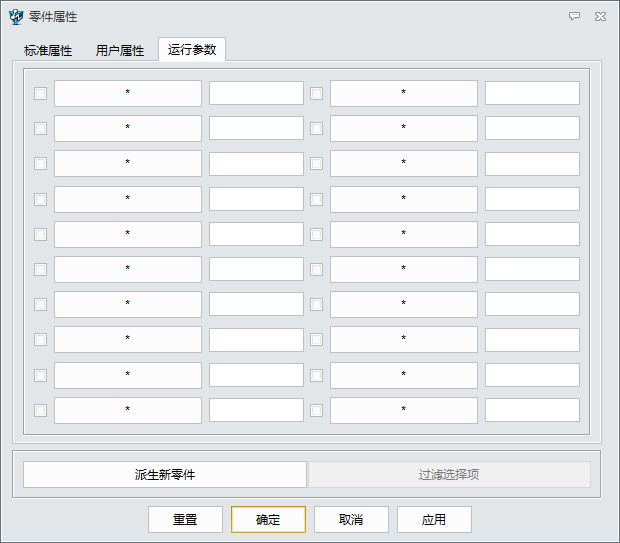The image size is (620, 543).
Task: Check the last-row checkbox in left column
Action: point(40,410)
